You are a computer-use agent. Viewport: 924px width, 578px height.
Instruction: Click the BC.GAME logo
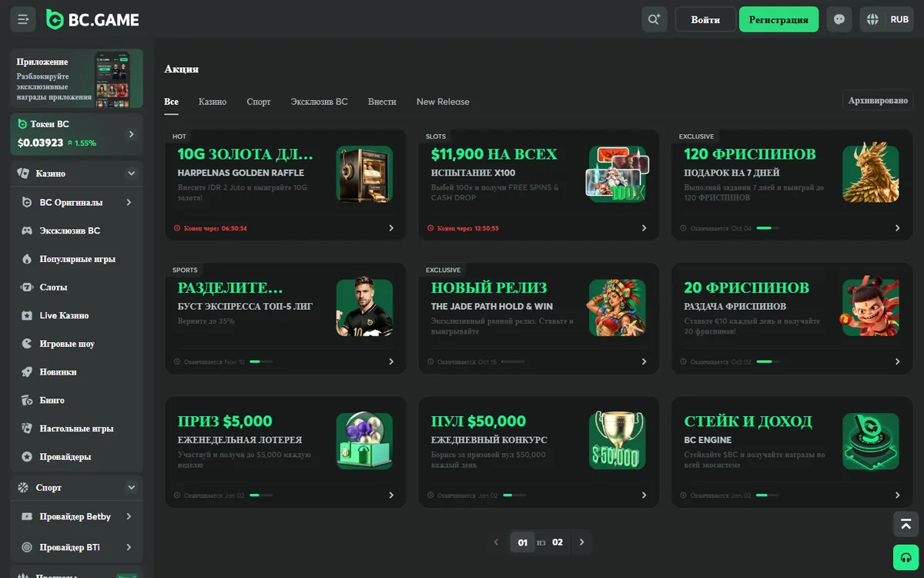coord(92,19)
